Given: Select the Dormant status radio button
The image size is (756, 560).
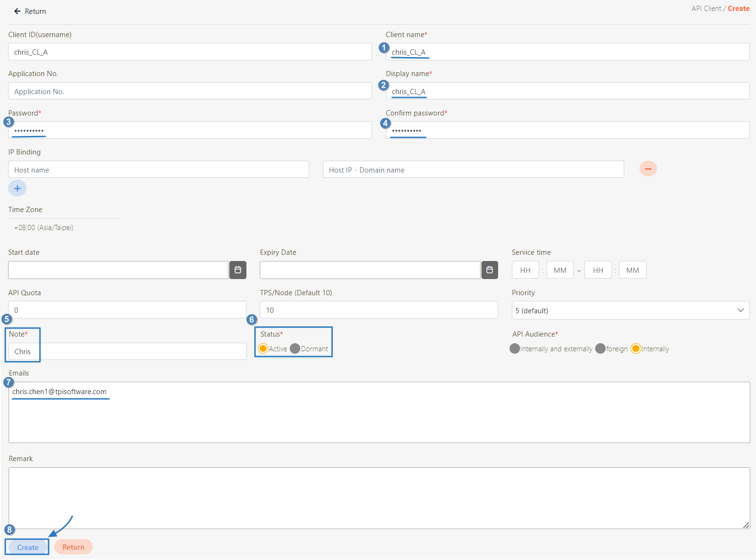Looking at the screenshot, I should (x=295, y=349).
